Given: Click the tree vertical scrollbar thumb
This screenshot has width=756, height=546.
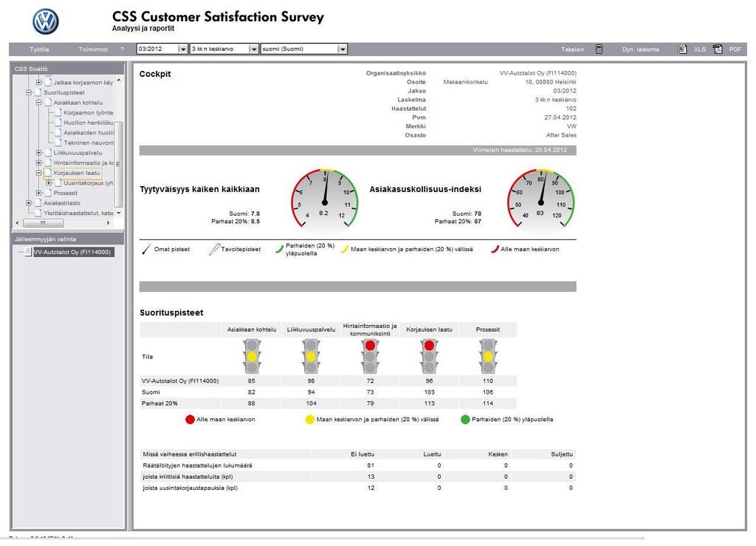Looking at the screenshot, I should (x=119, y=164).
